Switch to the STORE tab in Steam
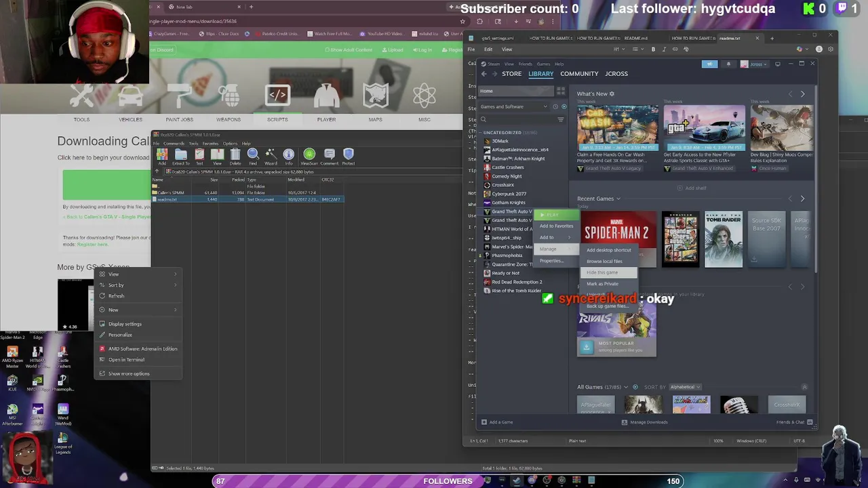Screen dimensions: 868x488 click(512, 73)
